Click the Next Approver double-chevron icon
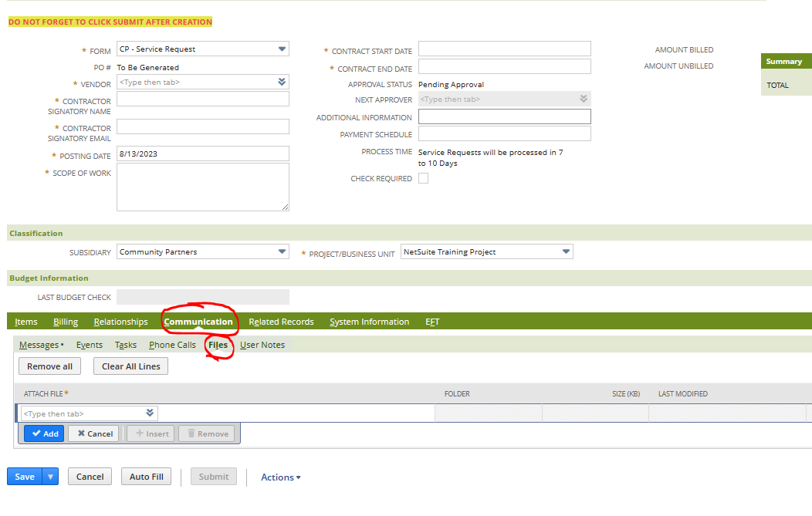 584,99
